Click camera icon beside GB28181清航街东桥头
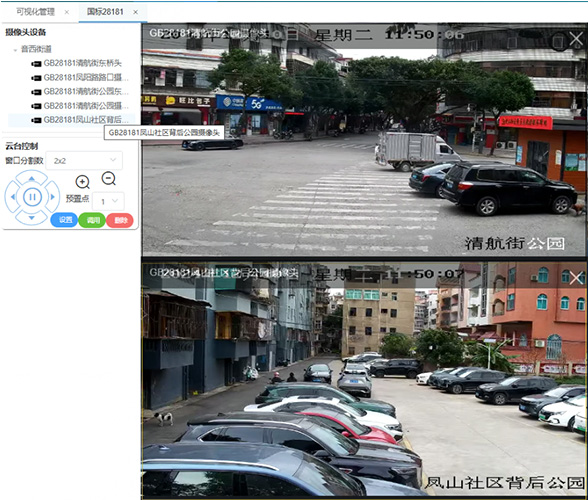 [36, 64]
